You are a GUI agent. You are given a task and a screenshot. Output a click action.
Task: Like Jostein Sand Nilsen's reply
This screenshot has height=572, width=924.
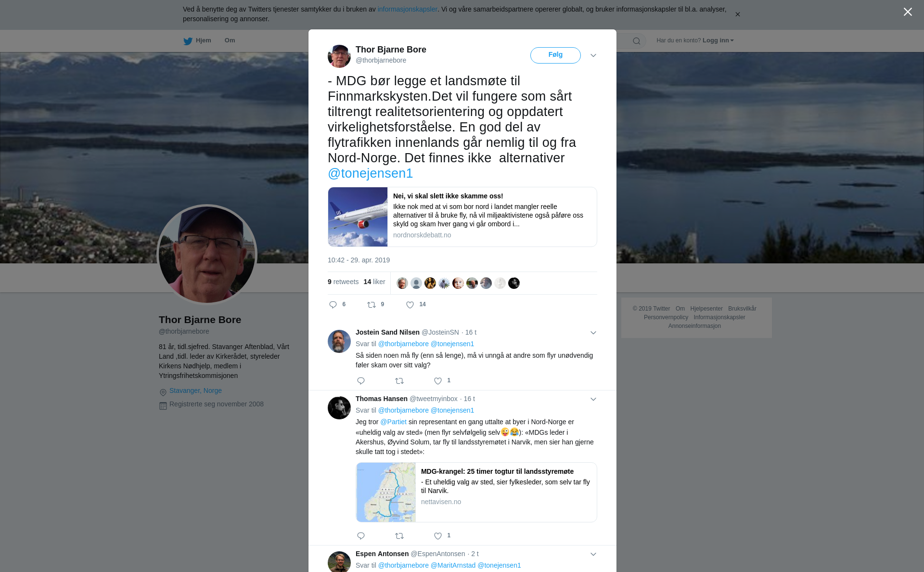point(438,381)
